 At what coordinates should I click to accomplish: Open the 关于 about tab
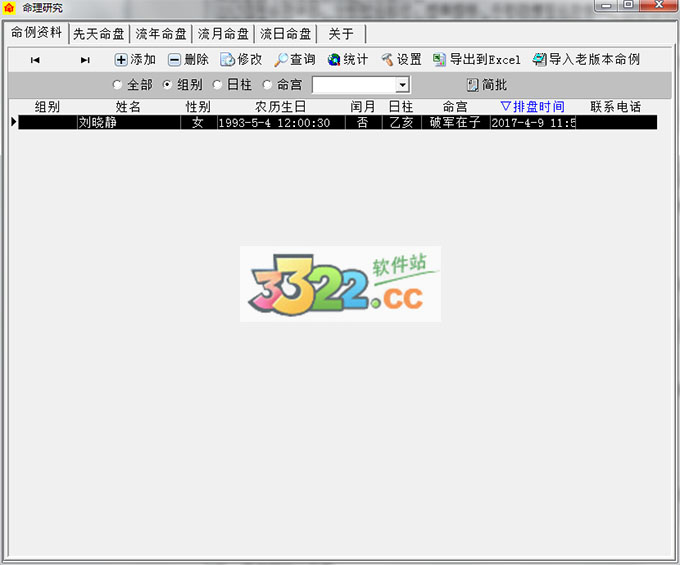pos(341,34)
